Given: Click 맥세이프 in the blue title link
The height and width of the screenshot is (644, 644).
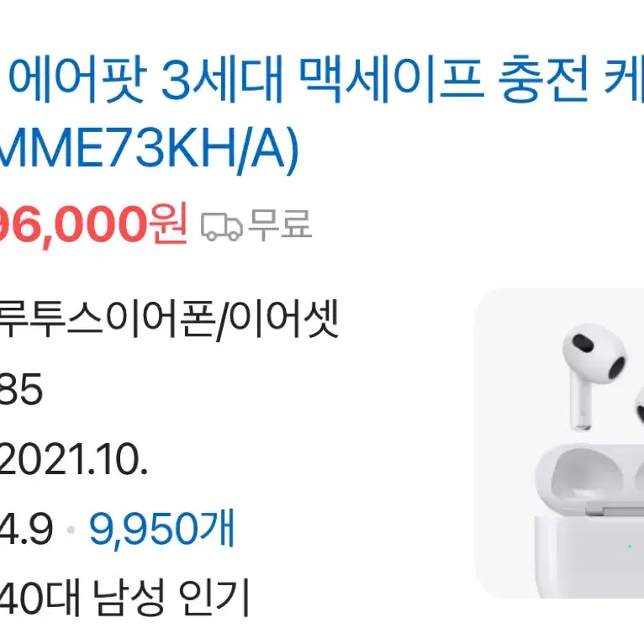Looking at the screenshot, I should point(390,81).
